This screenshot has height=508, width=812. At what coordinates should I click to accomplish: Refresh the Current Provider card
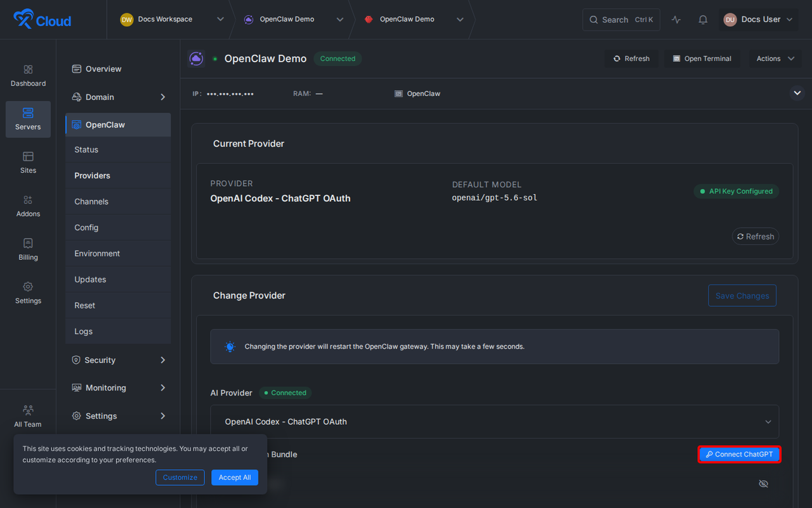coord(755,237)
